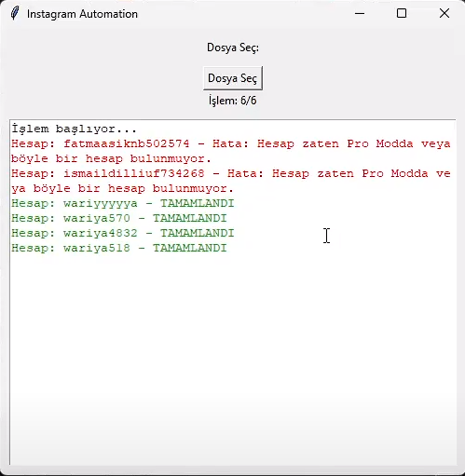Click the wariyyyyya TAMAMLANDI log line
Image resolution: width=465 pixels, height=476 pixels.
(123, 203)
